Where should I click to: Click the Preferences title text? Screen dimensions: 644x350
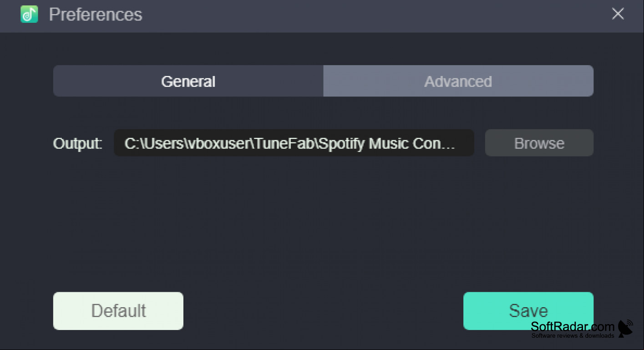coord(96,15)
